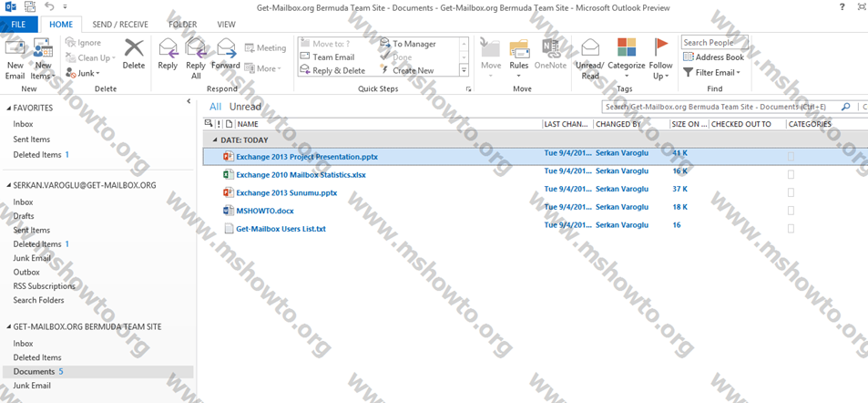Click the Undo arrow in quick access toolbar
Image resolution: width=868 pixels, height=403 pixels.
coord(49,6)
